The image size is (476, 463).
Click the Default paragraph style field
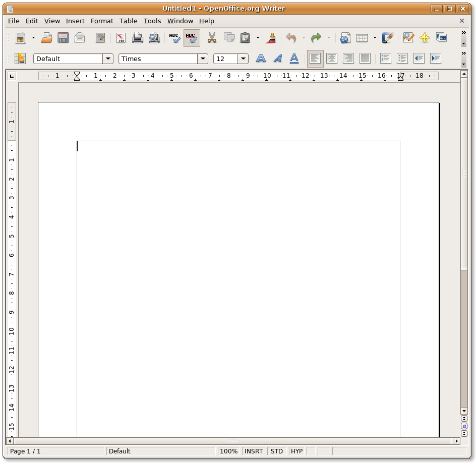coord(68,59)
